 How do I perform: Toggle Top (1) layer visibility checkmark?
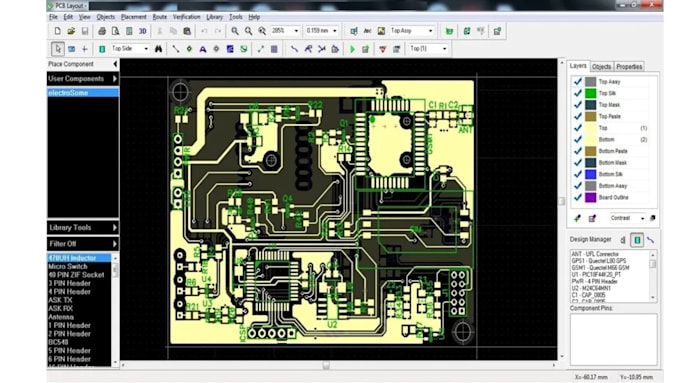point(577,128)
